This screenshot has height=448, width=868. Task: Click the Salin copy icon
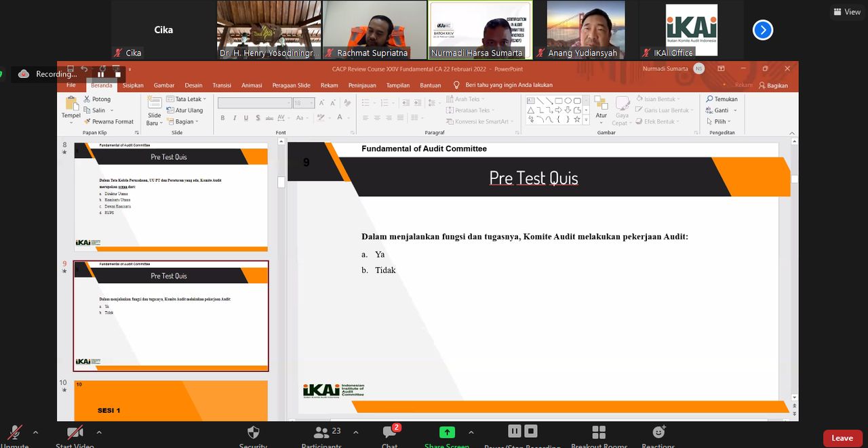(87, 110)
